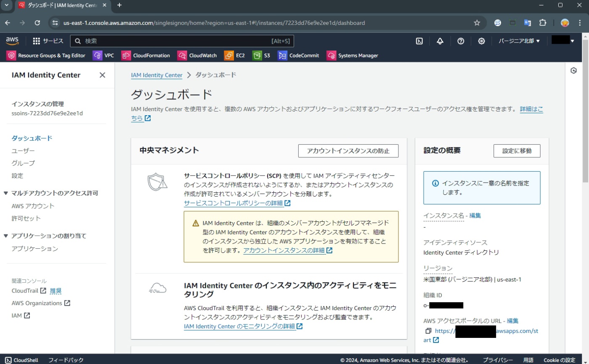Click the 設定に移動 button

[517, 151]
